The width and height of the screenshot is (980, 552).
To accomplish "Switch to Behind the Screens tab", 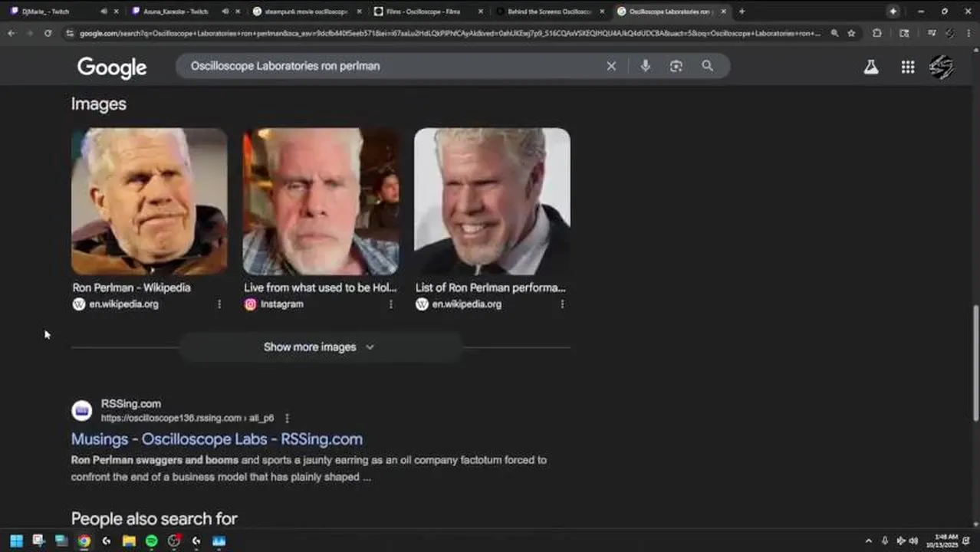I will 549,11.
